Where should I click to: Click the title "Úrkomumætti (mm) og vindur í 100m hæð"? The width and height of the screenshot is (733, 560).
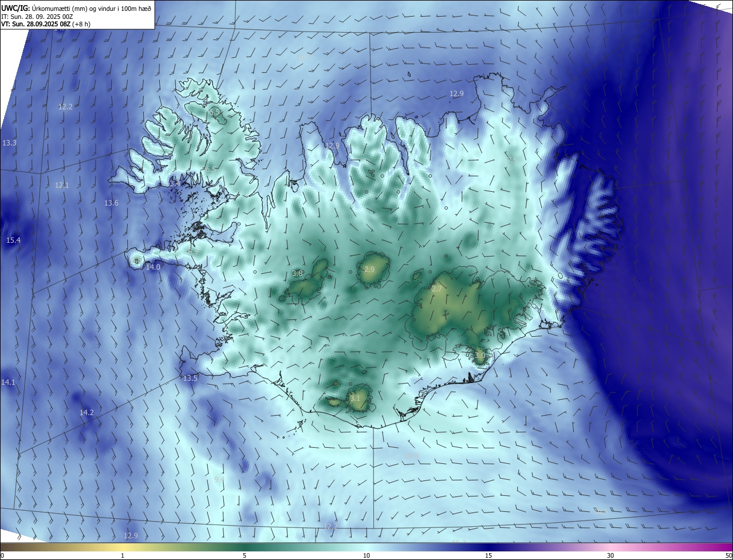coord(91,8)
